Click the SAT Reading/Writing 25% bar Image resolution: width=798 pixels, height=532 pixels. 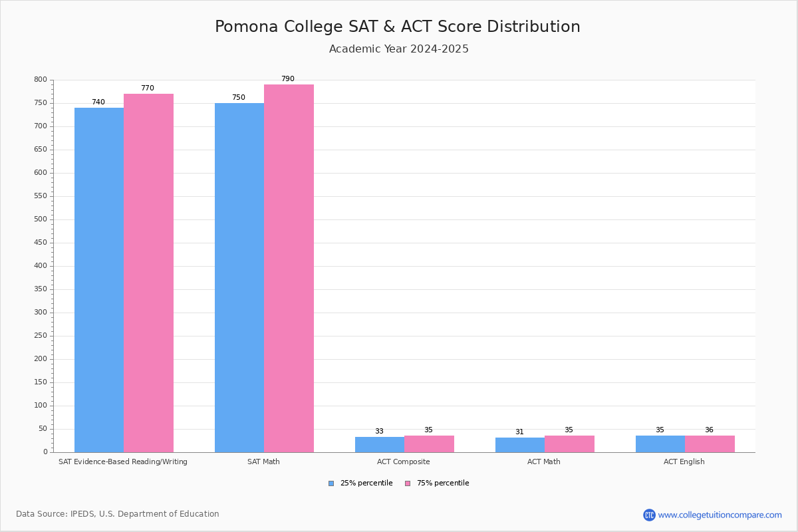(x=99, y=279)
